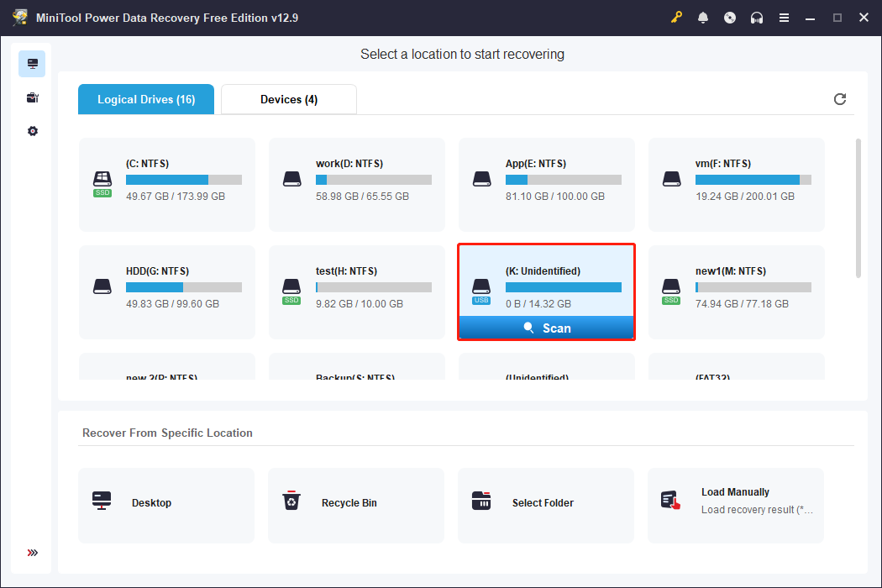Click the '(C: NTFS)' drive label
The image size is (882, 588).
pos(147,164)
